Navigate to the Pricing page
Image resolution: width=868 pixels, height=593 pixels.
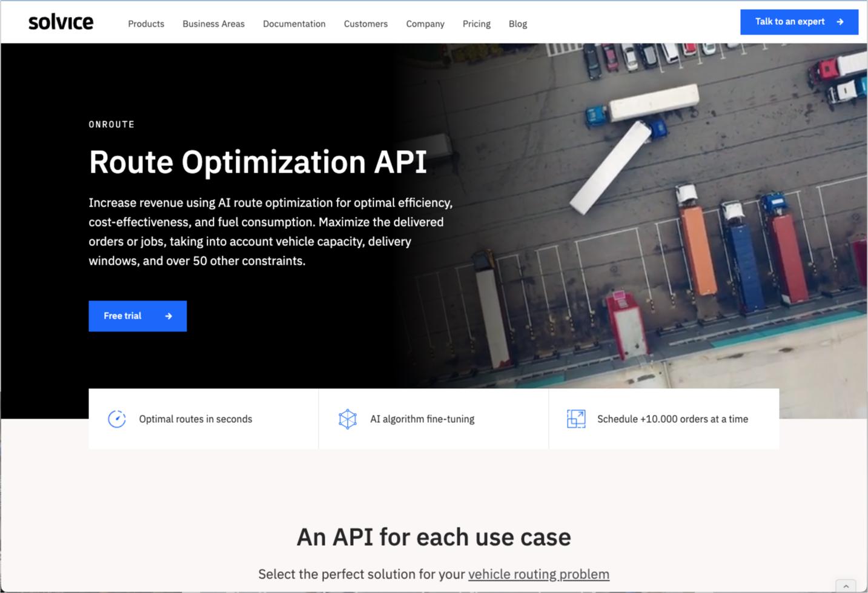pos(476,24)
